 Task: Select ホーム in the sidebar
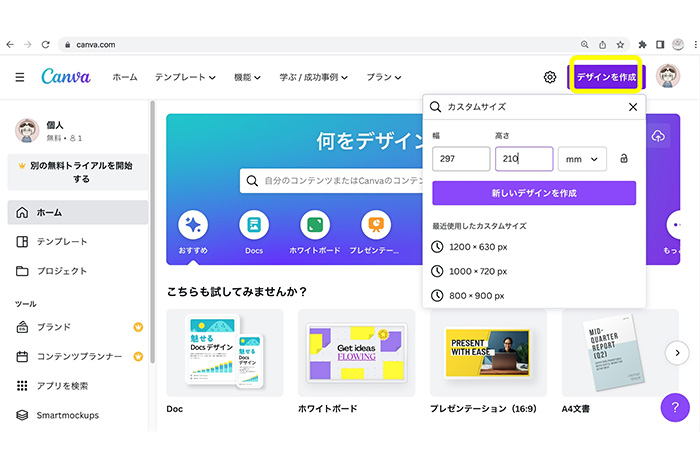[x=78, y=213]
